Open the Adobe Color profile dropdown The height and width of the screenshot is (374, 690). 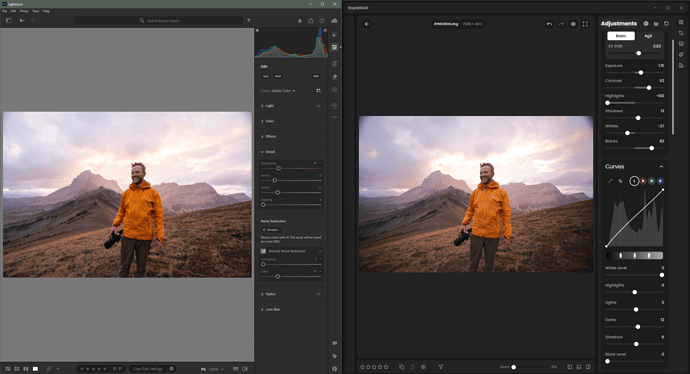coord(283,91)
